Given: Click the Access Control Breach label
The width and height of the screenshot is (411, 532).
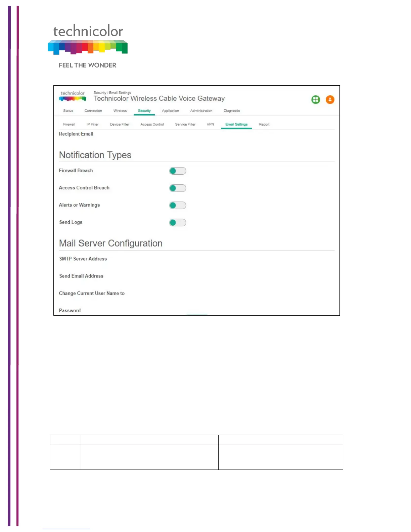Looking at the screenshot, I should 84,188.
